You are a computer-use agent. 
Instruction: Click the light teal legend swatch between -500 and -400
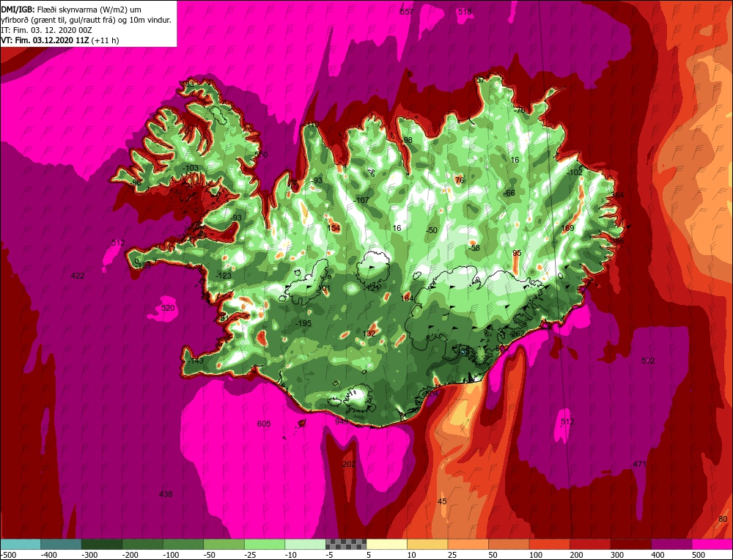pyautogui.click(x=21, y=544)
